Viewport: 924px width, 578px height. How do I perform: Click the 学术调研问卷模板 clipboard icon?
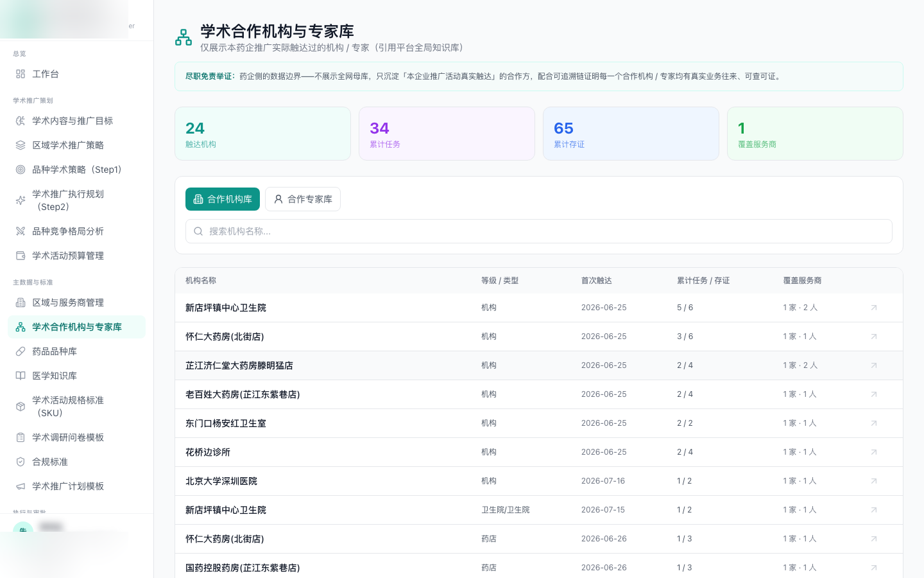tap(21, 437)
